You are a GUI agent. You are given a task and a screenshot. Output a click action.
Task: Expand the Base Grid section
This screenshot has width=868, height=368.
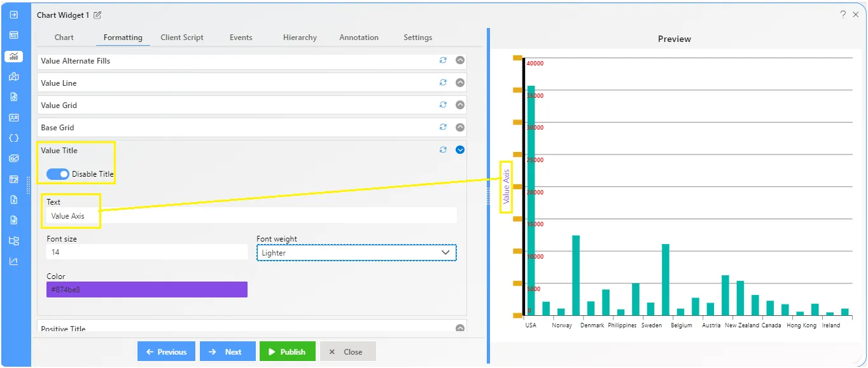pos(460,127)
